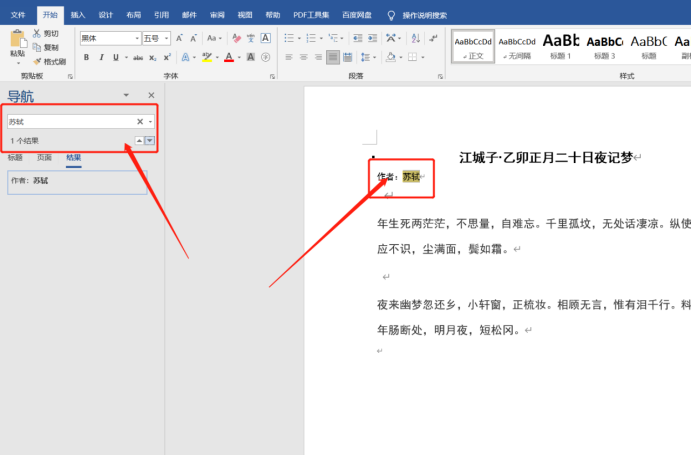
Task: Toggle bold formatting
Action: tap(86, 57)
